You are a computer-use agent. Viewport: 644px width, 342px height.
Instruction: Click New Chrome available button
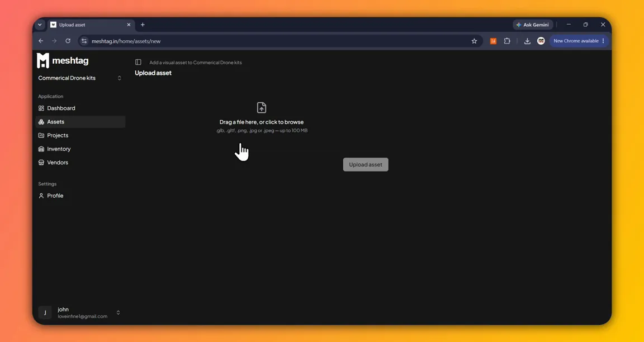click(579, 41)
